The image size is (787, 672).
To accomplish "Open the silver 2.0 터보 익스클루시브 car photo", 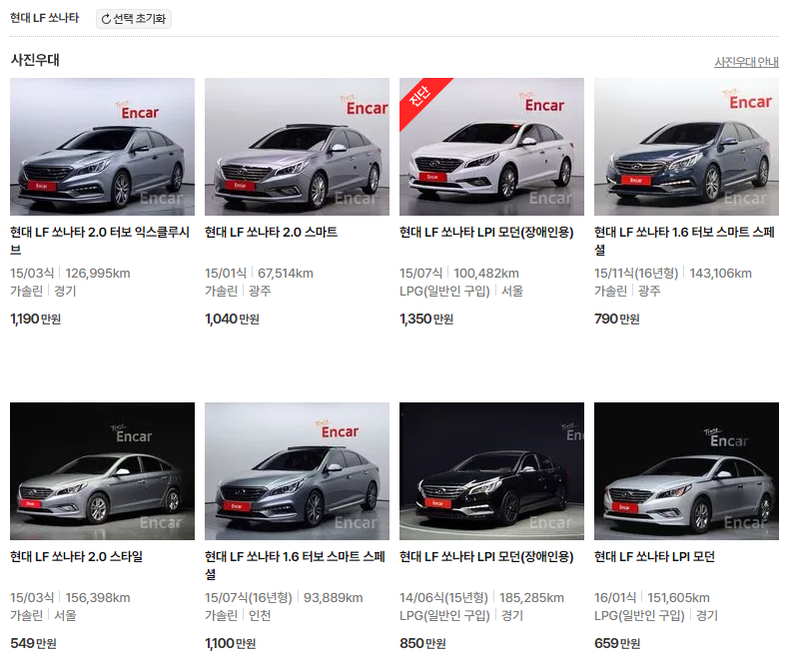I will click(x=103, y=147).
